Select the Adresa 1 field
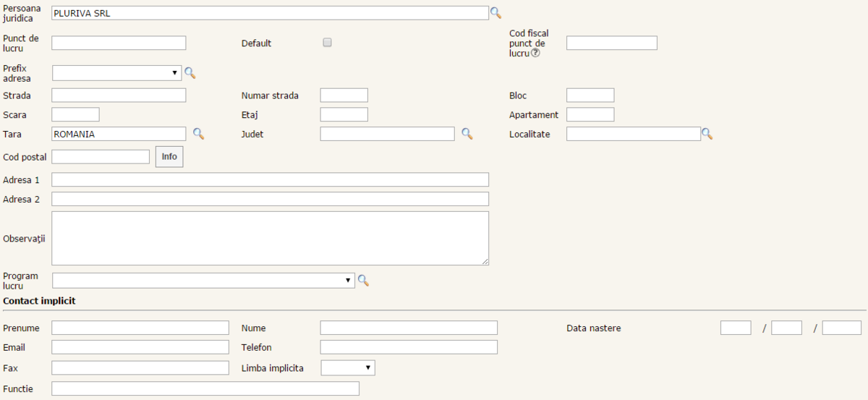The image size is (868, 400). click(270, 179)
